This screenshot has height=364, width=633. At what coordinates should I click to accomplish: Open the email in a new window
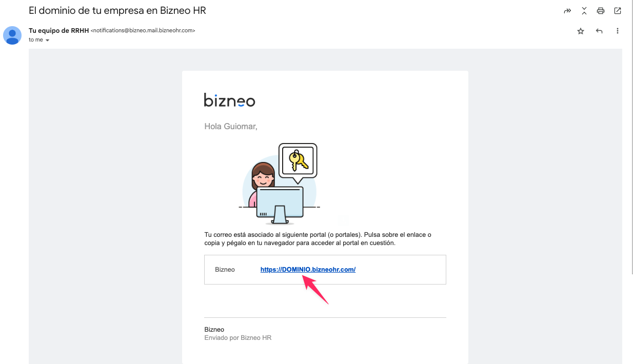click(x=618, y=11)
